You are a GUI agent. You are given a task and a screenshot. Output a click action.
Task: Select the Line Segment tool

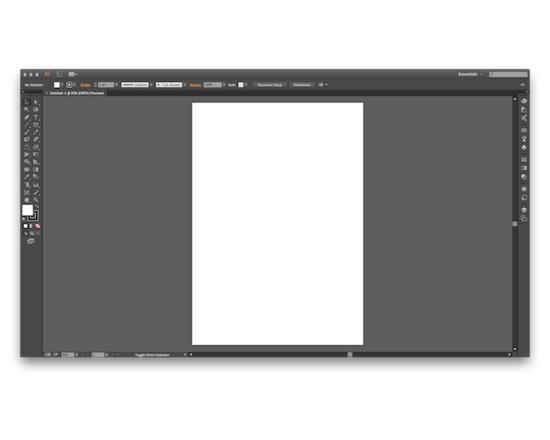[x=27, y=125]
